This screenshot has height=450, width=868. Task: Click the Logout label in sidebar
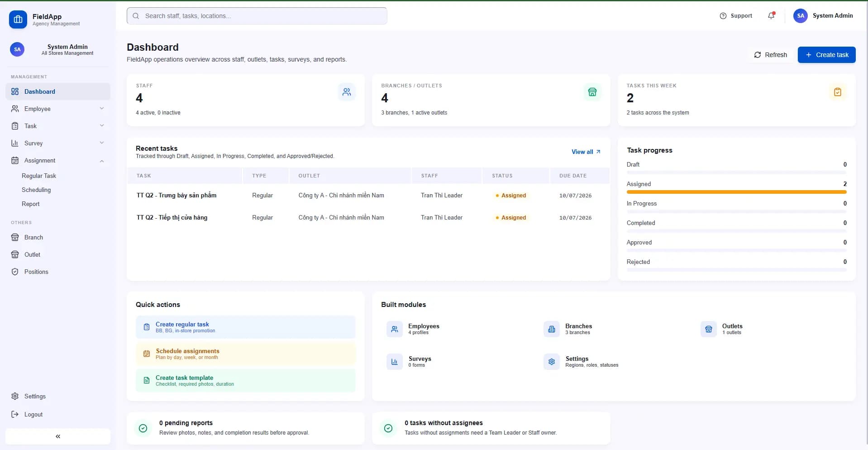(33, 414)
